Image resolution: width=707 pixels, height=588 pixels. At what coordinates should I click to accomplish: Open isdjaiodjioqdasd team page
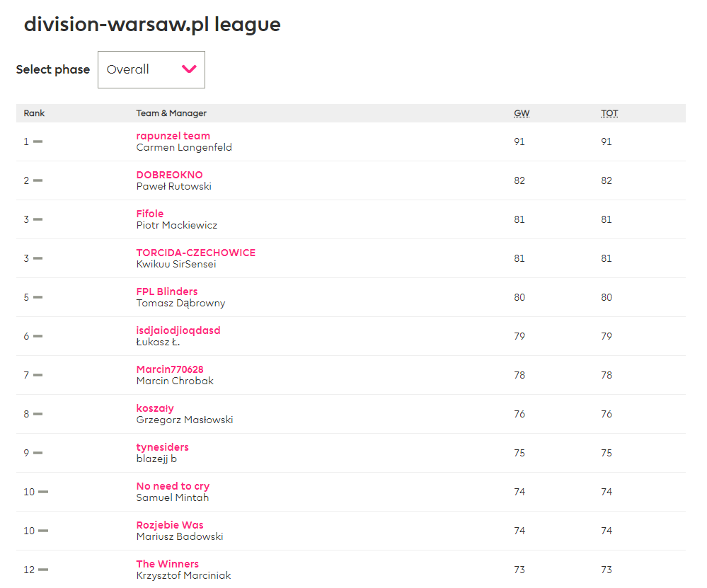[x=178, y=330]
